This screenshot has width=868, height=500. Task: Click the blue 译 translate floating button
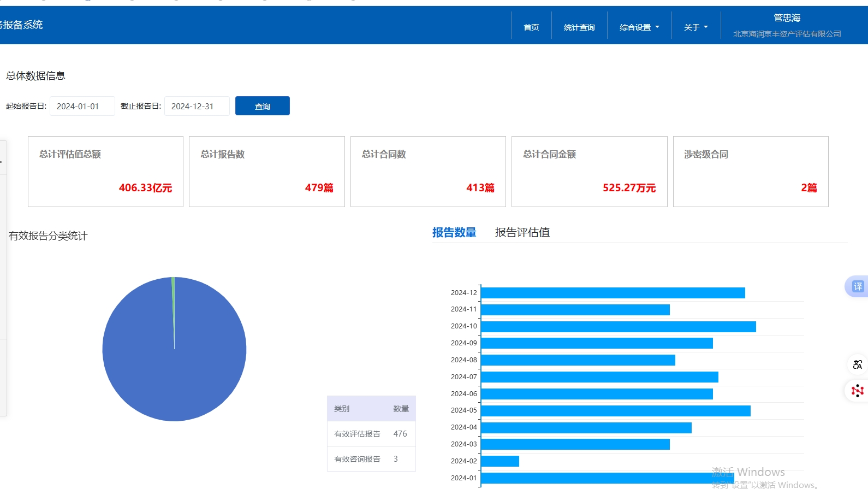[857, 286]
